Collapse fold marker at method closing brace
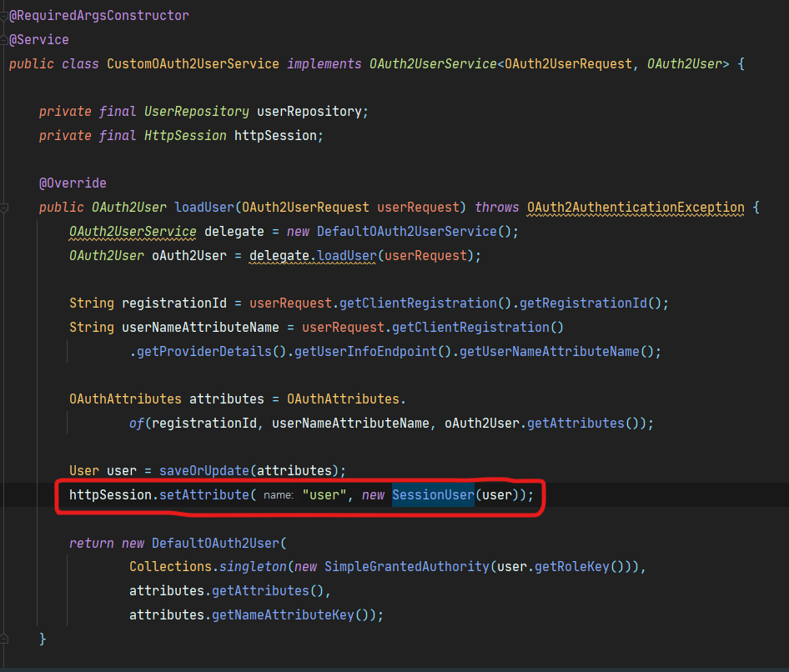789x672 pixels. point(4,639)
